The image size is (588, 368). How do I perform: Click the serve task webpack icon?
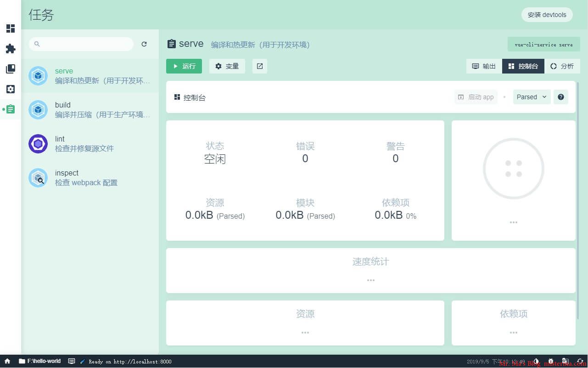click(x=38, y=76)
